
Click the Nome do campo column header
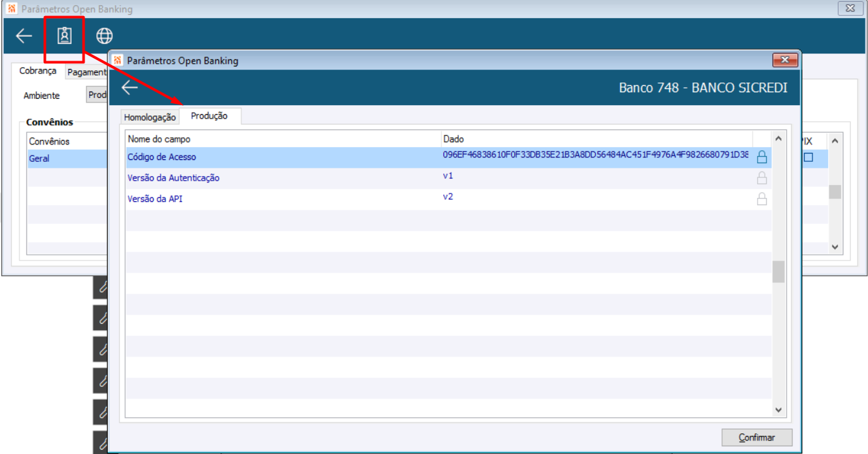(x=283, y=139)
